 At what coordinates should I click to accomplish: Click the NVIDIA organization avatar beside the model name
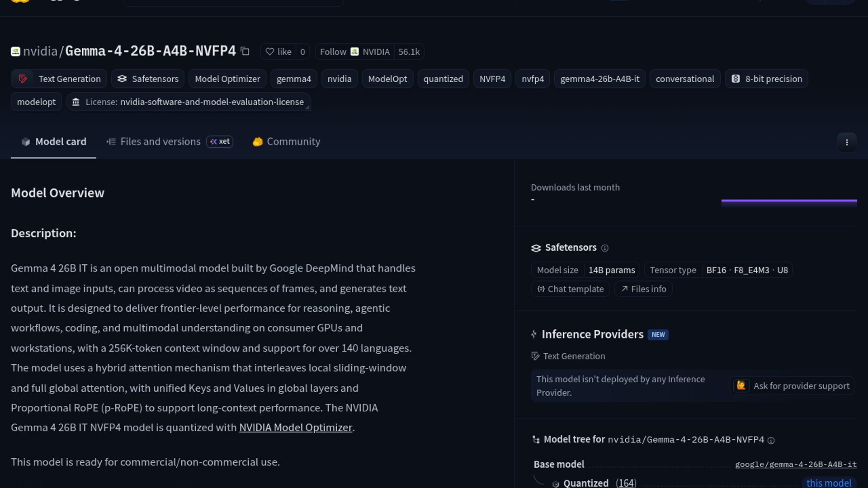tap(15, 52)
